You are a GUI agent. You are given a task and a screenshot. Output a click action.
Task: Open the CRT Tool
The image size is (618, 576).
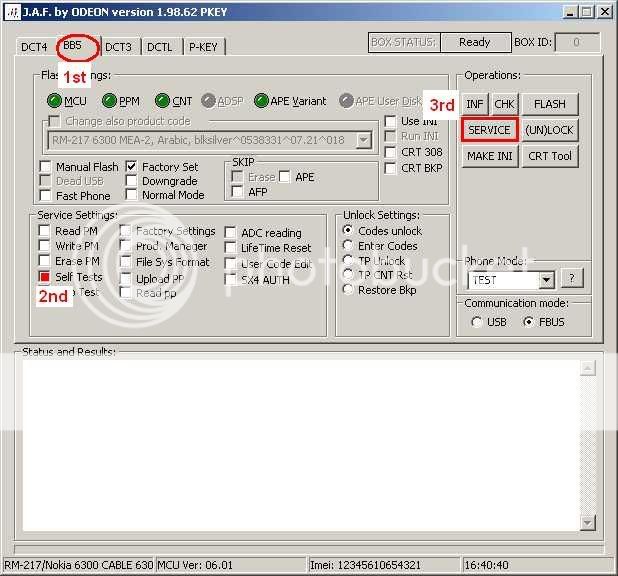pyautogui.click(x=550, y=156)
